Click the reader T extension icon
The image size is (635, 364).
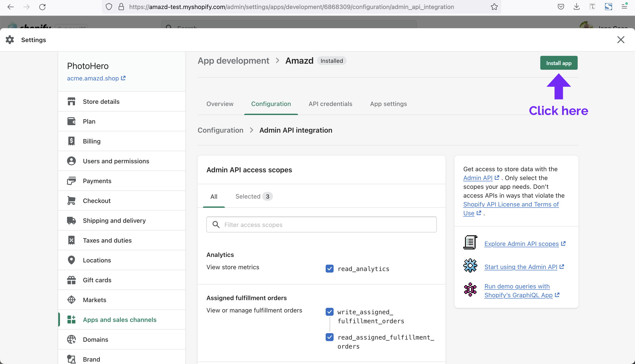[592, 7]
